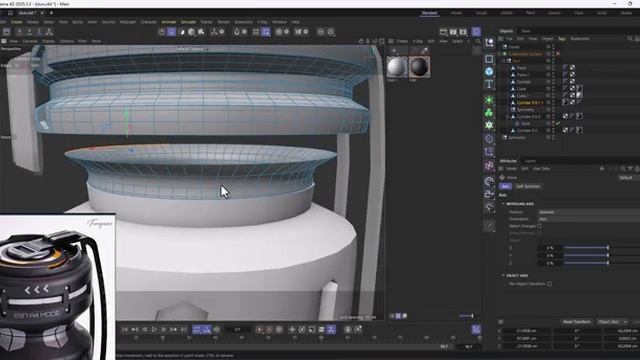
Task: Click the highlighted blue tool icon in top toolbar
Action: 171,31
